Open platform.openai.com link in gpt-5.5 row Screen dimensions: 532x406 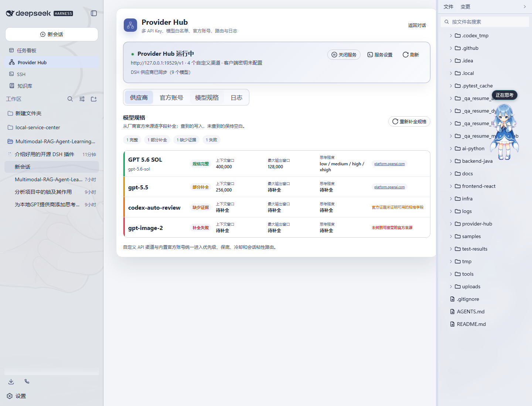[x=389, y=187]
